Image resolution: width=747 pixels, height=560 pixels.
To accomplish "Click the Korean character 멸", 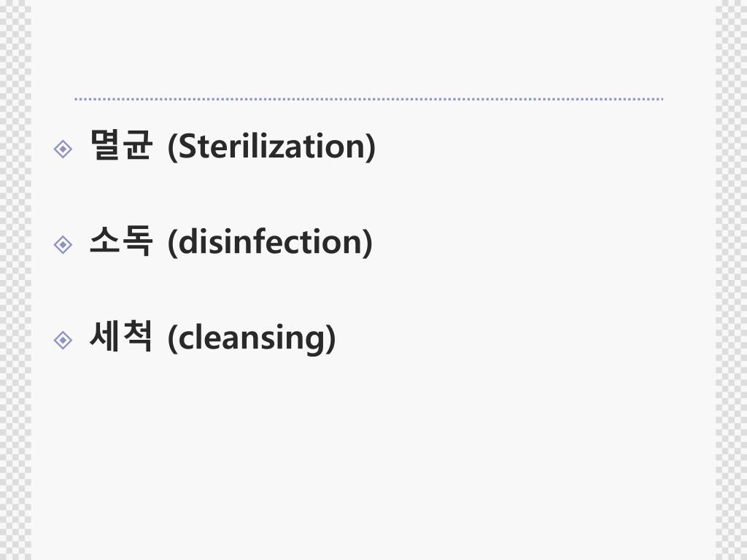I will click(105, 144).
